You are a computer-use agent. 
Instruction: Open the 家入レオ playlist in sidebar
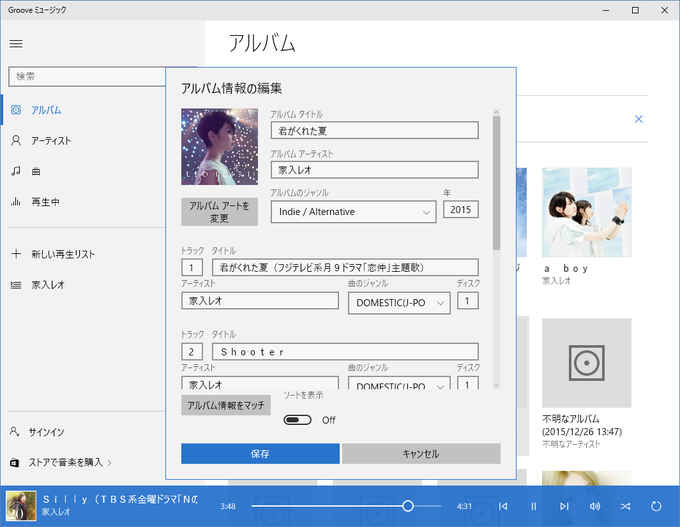tap(48, 285)
